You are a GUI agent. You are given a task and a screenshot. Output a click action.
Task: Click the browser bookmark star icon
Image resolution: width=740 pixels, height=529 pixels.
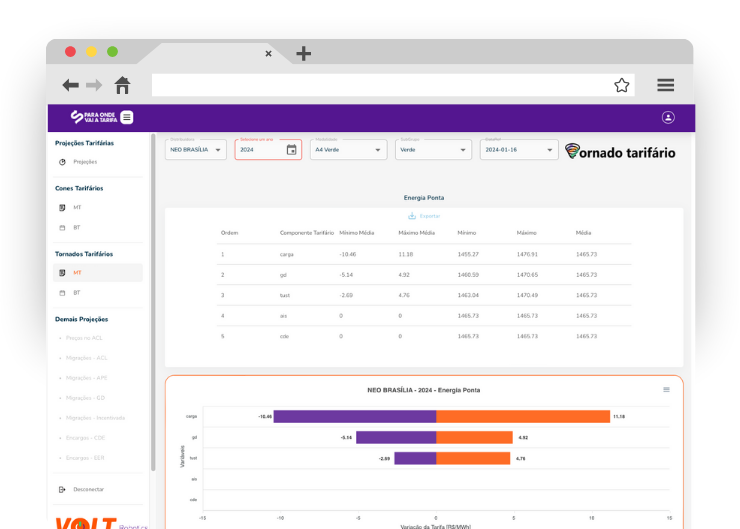621,85
